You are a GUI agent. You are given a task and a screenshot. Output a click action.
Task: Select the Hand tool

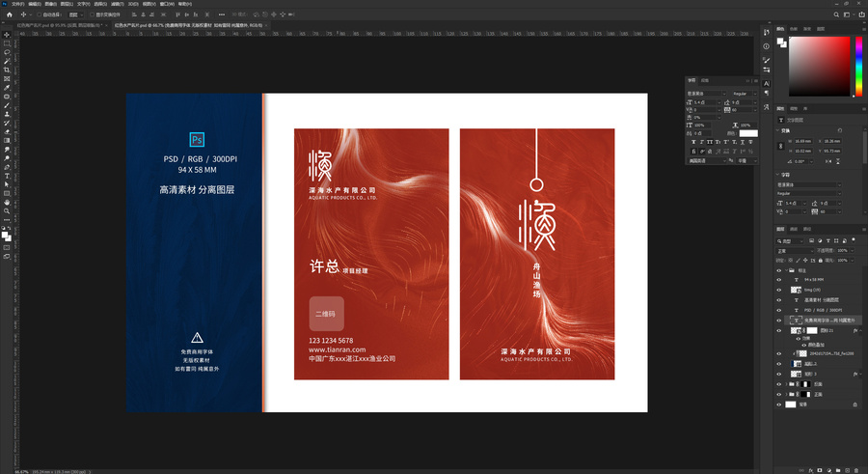coord(7,203)
